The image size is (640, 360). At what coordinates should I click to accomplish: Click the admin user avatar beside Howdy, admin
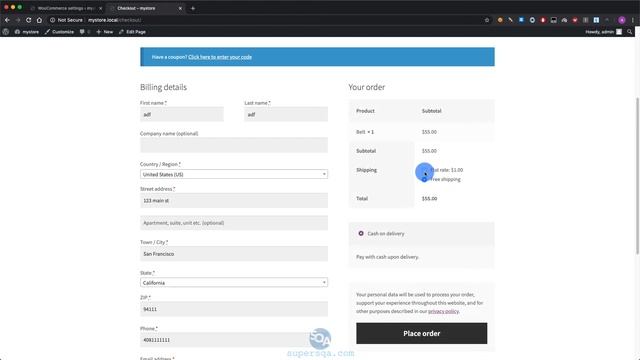pos(619,32)
